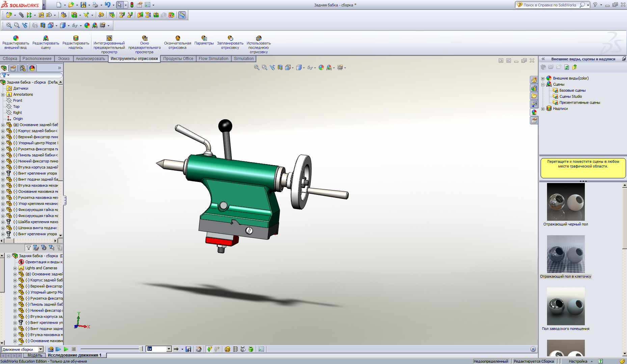Click the New document icon

pyautogui.click(x=59, y=5)
